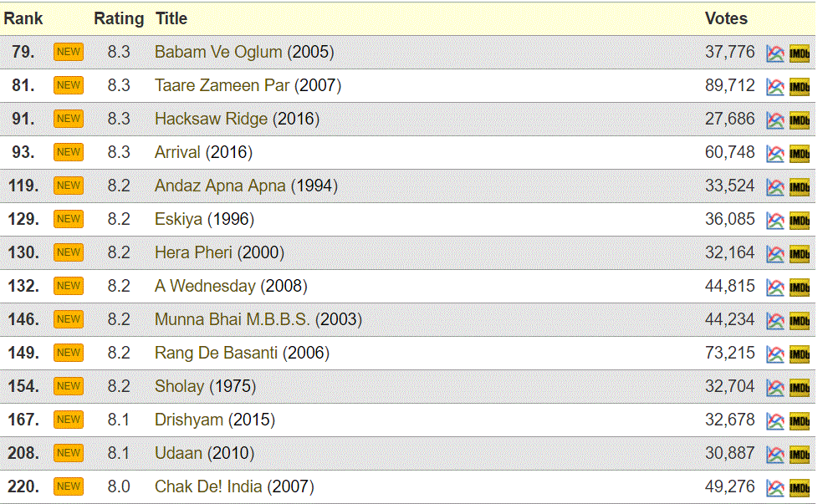Screen dimensions: 828x504
Task: Open the chart icon for Sholay
Action: pos(775,388)
